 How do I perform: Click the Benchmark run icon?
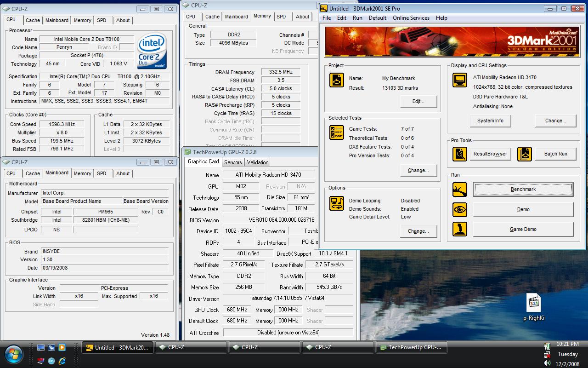click(x=460, y=189)
